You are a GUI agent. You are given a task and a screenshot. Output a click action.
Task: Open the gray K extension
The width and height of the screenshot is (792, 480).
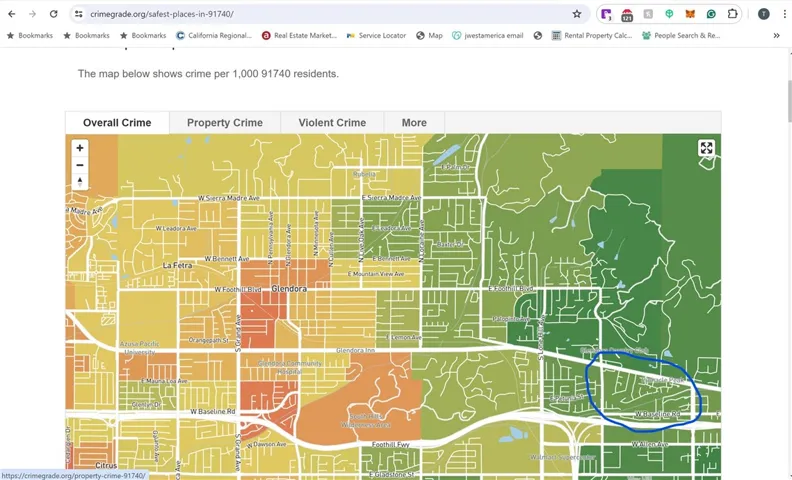(648, 14)
